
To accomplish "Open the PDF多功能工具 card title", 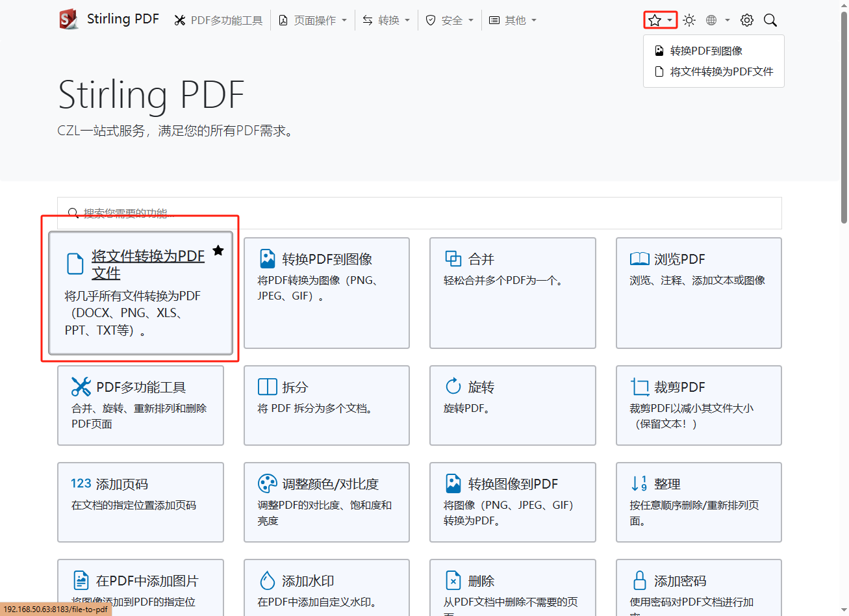I will [141, 387].
